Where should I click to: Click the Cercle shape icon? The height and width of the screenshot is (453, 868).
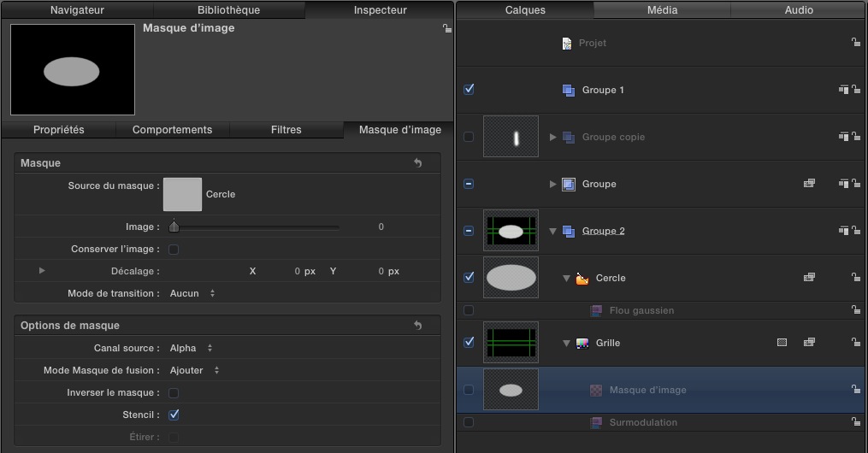pos(582,279)
